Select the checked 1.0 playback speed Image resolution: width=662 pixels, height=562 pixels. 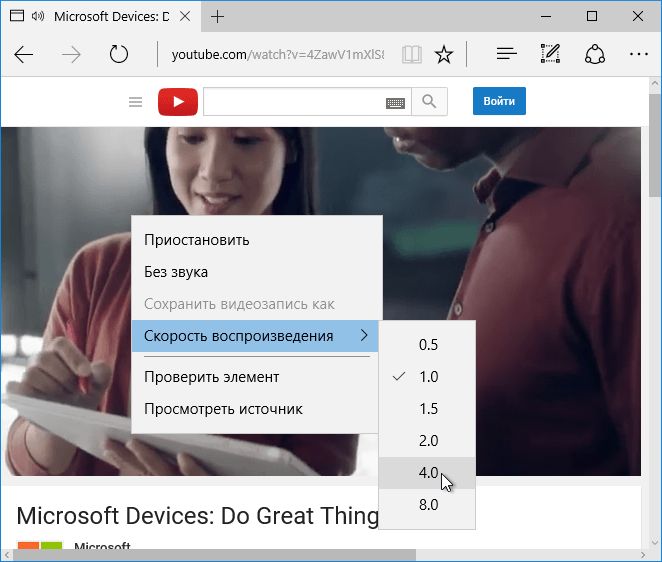[428, 377]
